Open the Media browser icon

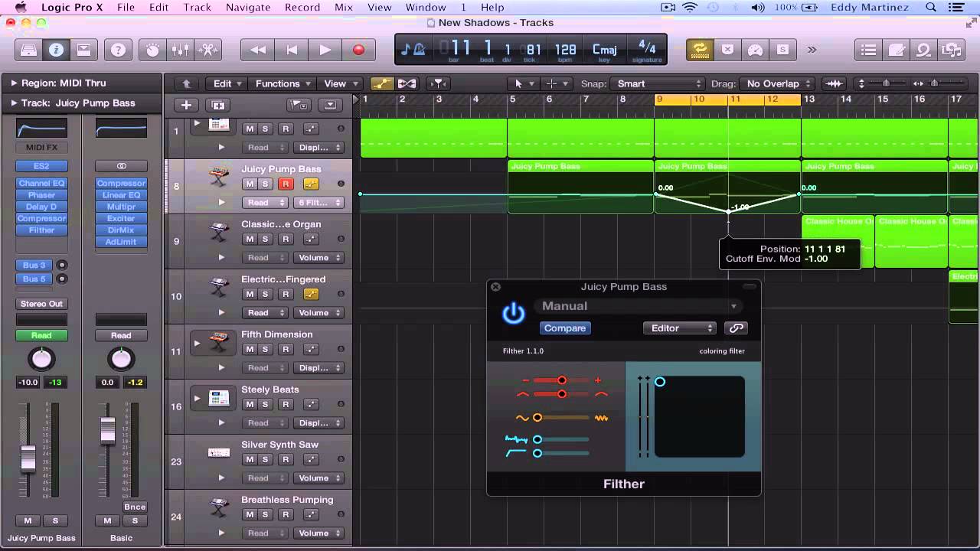pos(952,50)
